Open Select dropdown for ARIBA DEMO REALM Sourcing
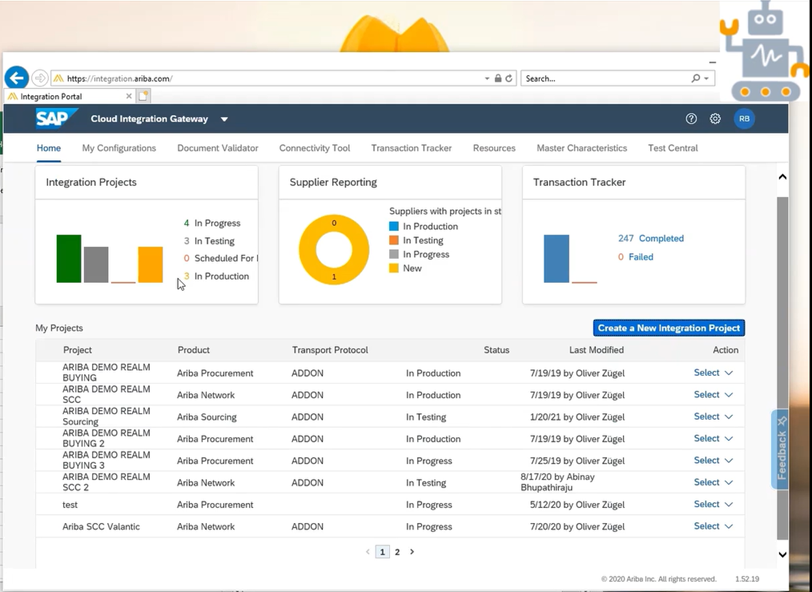812x592 pixels. pos(713,417)
